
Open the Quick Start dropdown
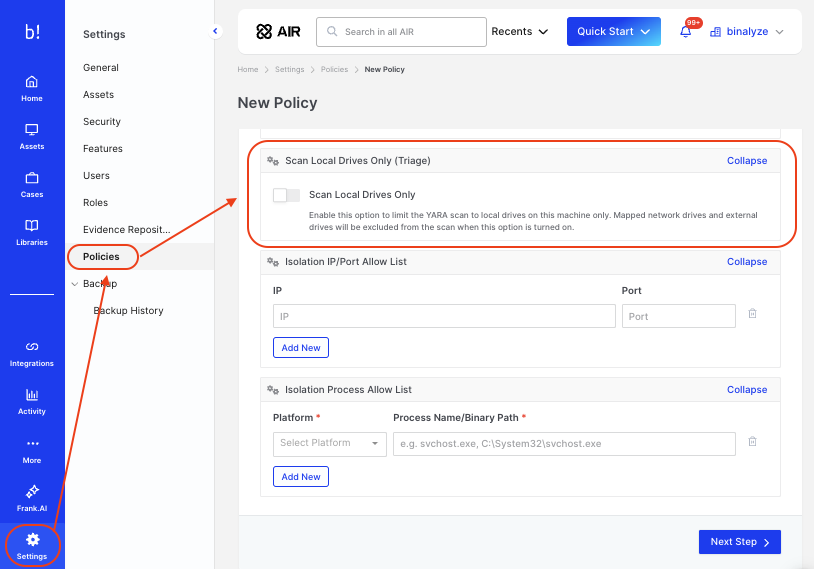coord(613,32)
